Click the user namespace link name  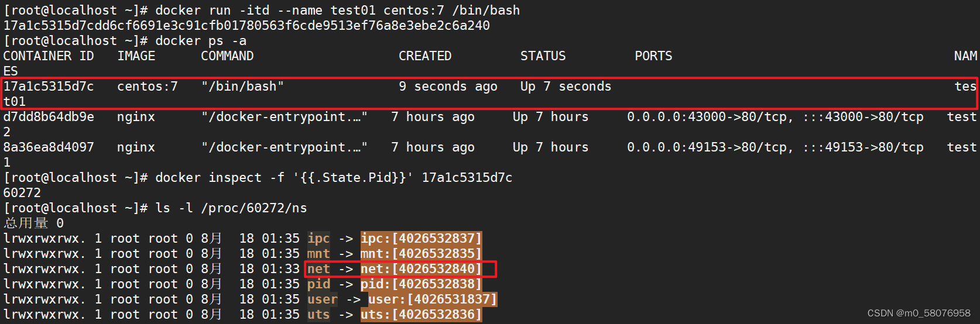tap(323, 299)
